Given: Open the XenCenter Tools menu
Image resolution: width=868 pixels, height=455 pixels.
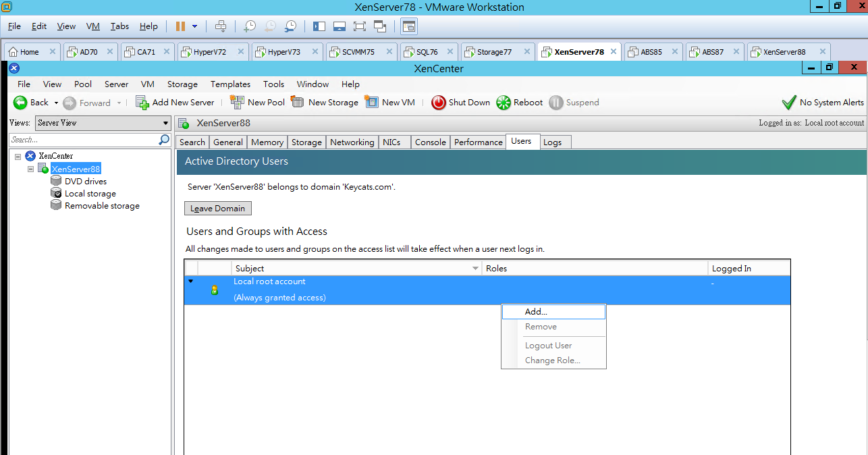Looking at the screenshot, I should 273,84.
